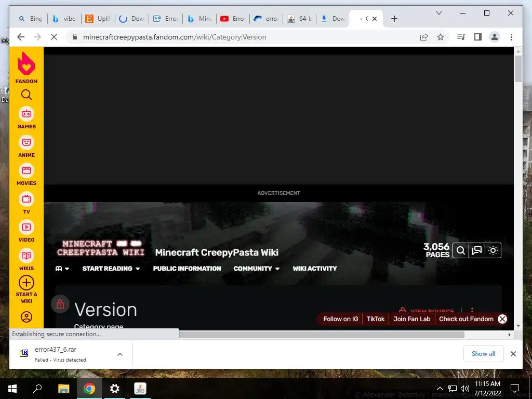This screenshot has width=532, height=399.
Task: Click Show all downloads button
Action: [484, 353]
